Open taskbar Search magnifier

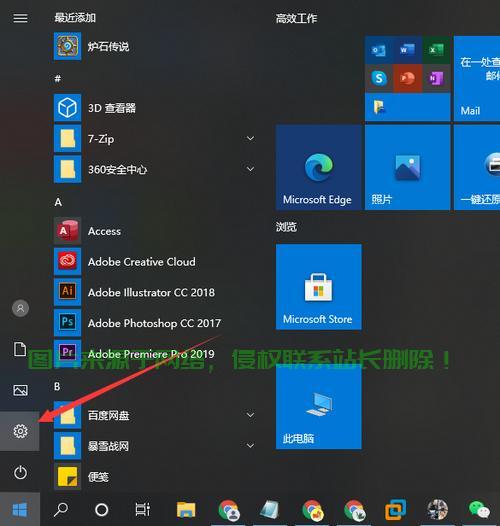tap(61, 510)
